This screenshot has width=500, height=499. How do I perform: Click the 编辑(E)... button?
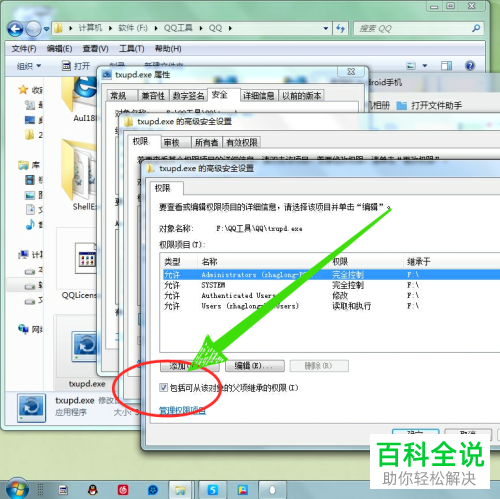click(255, 366)
